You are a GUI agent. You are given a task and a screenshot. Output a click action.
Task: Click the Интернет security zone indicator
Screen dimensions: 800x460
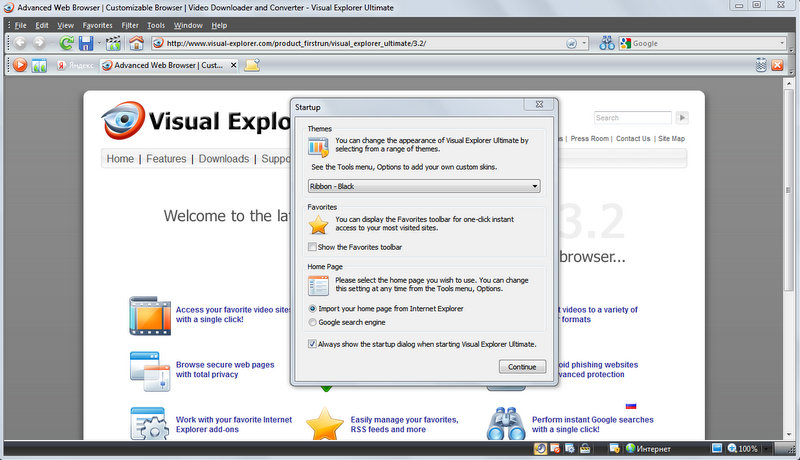648,449
